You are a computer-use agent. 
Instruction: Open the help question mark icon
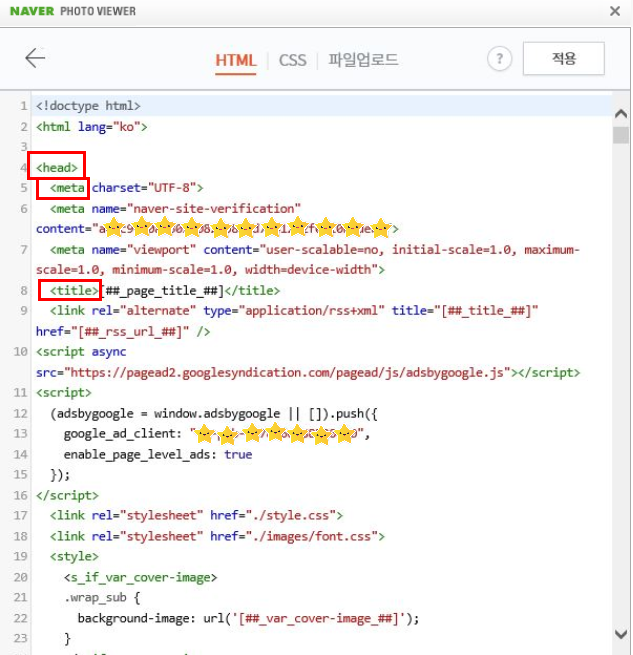tap(499, 59)
